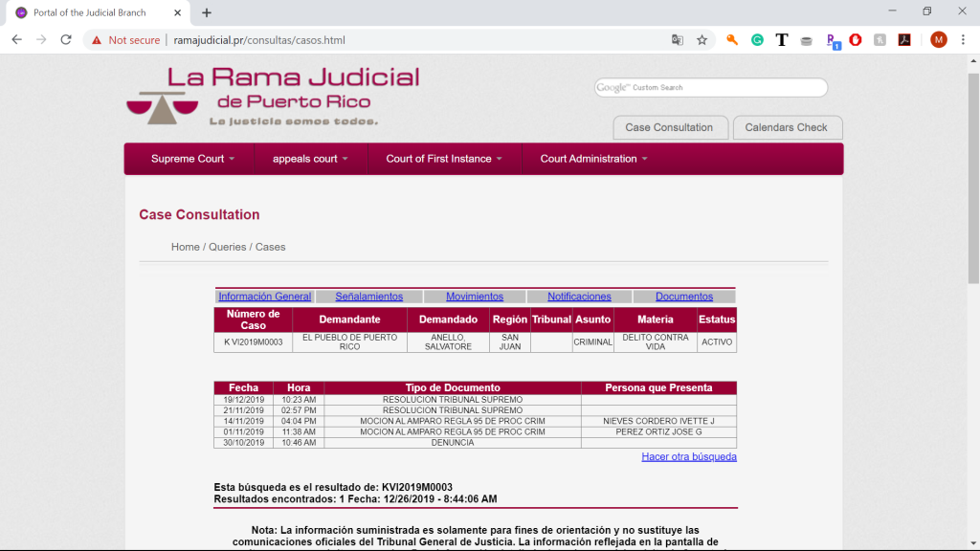Reload the page with the refresh icon
Viewport: 980px width, 551px height.
click(x=66, y=40)
